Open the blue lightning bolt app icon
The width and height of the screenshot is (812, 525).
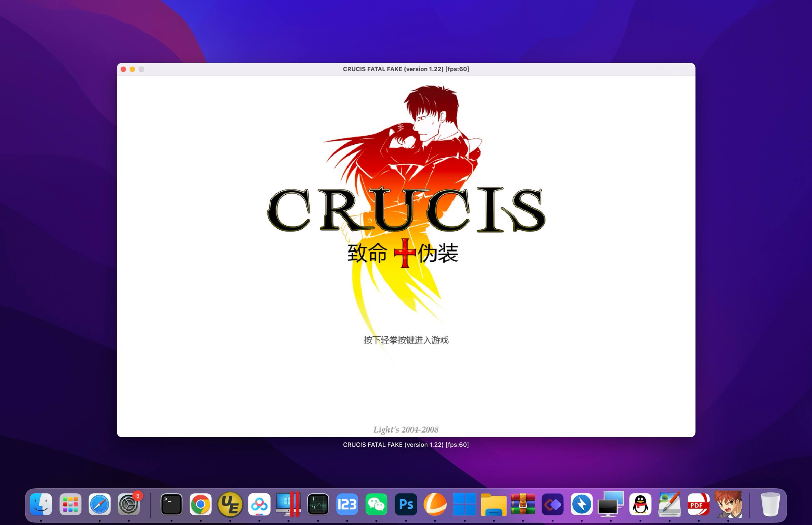click(x=582, y=504)
